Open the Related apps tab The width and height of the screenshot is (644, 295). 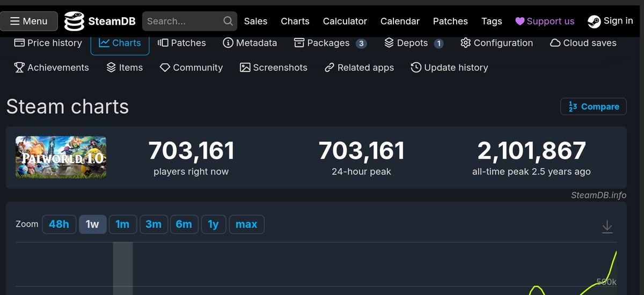359,68
